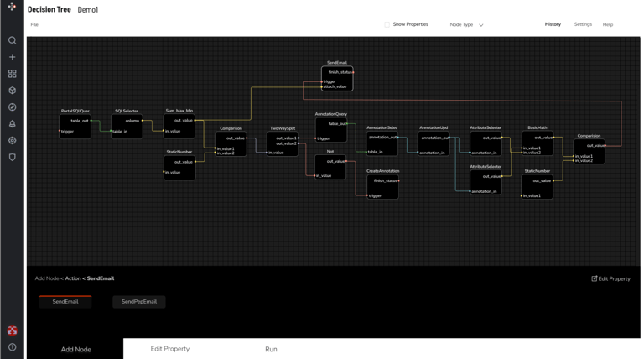
Task: Switch to the Edit Property tab
Action: tap(170, 349)
